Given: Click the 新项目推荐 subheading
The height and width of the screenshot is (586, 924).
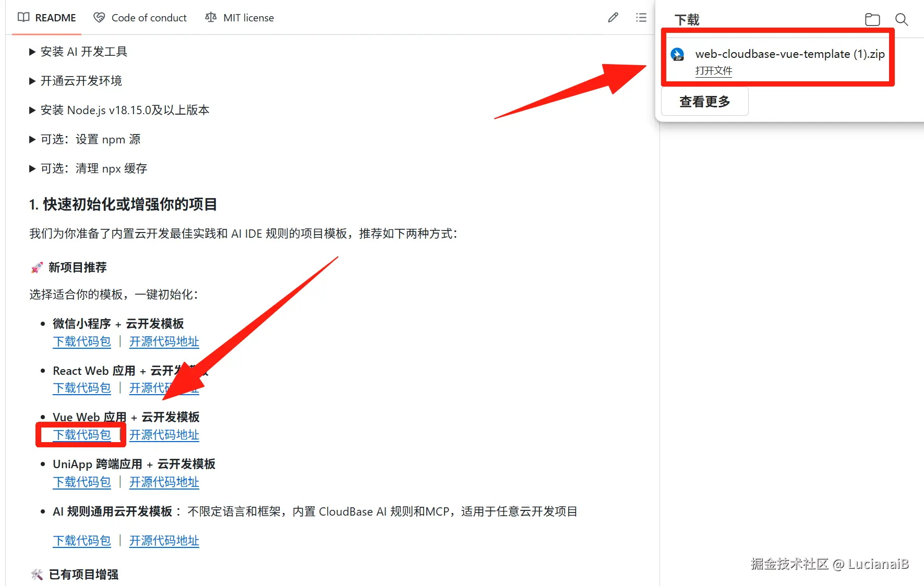Looking at the screenshot, I should [x=77, y=267].
